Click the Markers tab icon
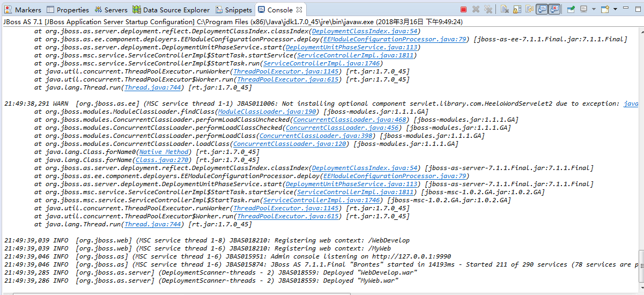Image resolution: width=644 pixels, height=295 pixels. (x=9, y=10)
